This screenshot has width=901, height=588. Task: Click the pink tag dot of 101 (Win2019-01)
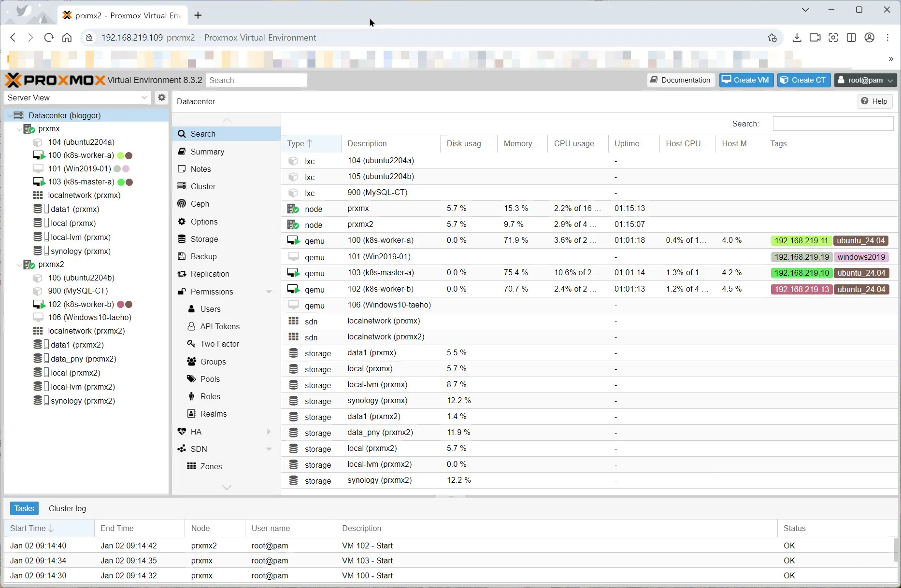pos(126,169)
